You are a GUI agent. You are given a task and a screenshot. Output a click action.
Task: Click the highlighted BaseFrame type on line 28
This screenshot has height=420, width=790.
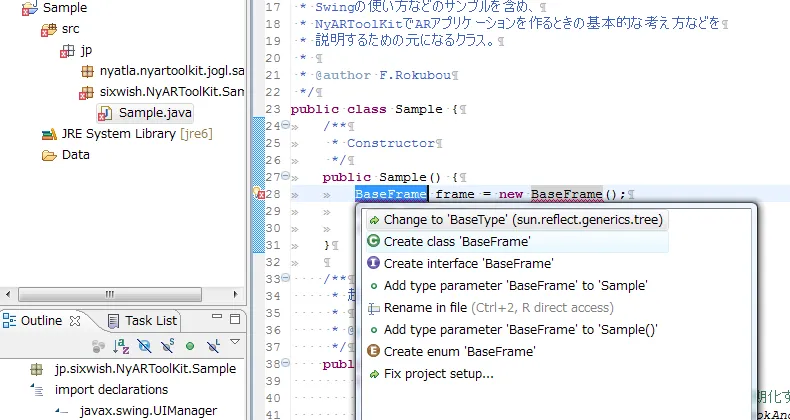(x=391, y=194)
